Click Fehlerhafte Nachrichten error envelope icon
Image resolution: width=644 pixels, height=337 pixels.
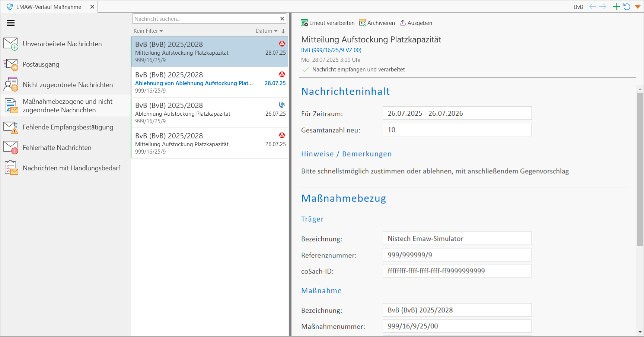click(x=11, y=148)
